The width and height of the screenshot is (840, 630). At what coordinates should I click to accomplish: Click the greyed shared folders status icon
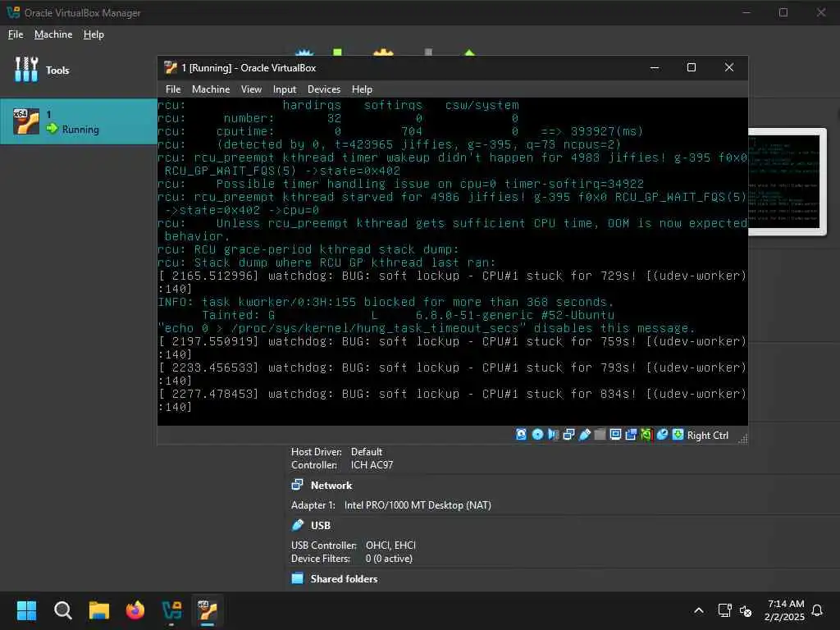[600, 435]
